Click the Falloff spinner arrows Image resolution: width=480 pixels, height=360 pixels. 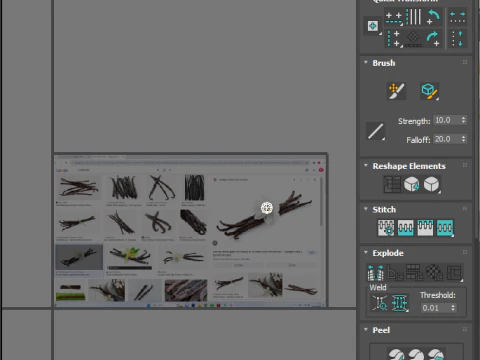point(463,139)
